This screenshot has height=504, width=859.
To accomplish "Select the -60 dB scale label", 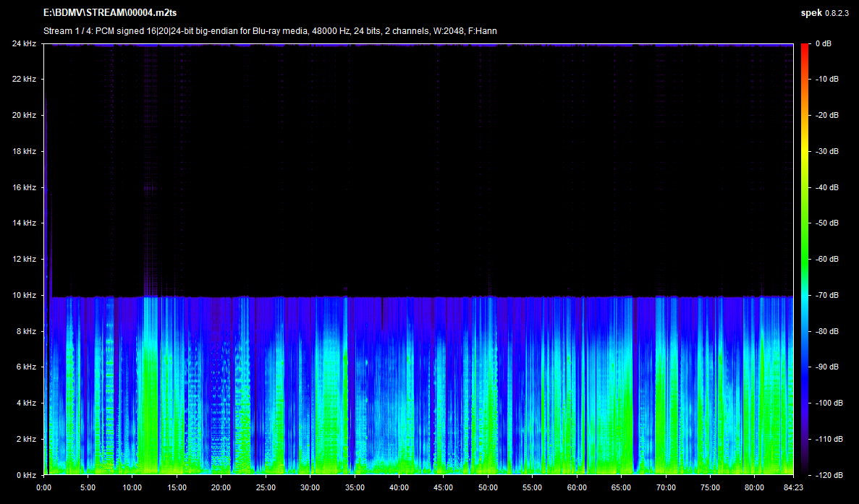I will (x=826, y=259).
